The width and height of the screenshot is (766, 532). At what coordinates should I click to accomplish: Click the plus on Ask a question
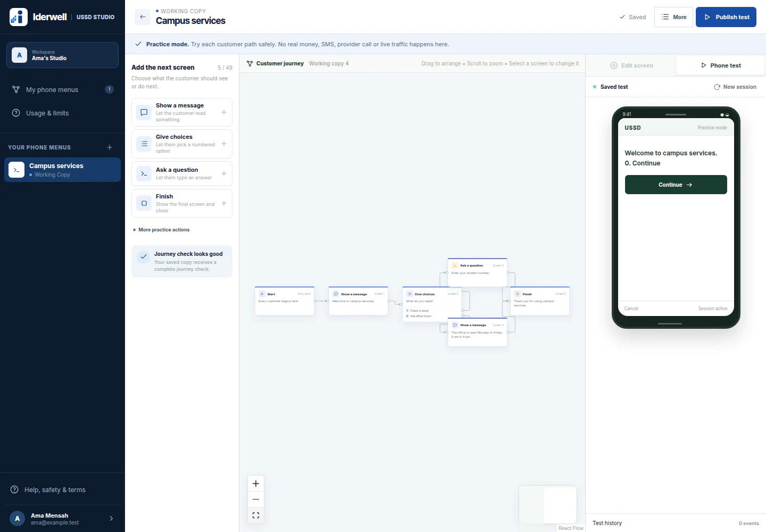[224, 173]
